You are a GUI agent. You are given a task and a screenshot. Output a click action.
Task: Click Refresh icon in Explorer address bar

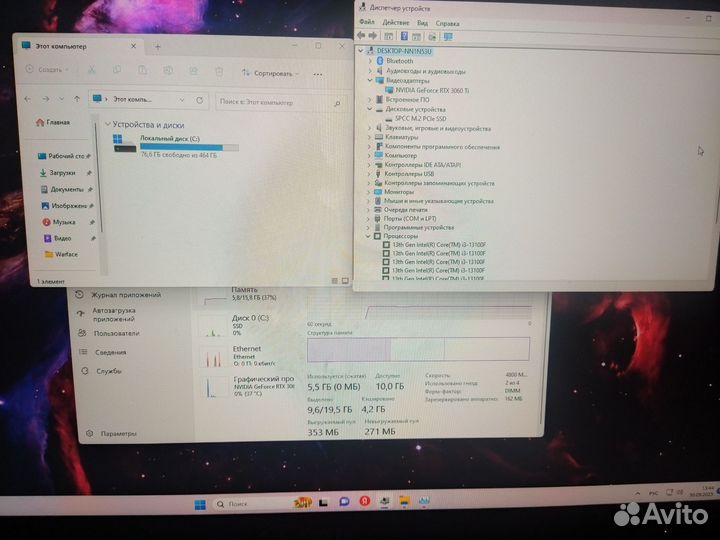(x=199, y=100)
